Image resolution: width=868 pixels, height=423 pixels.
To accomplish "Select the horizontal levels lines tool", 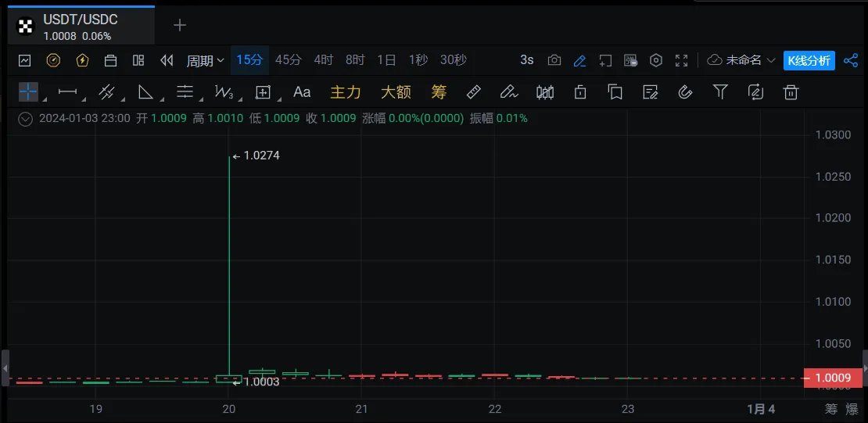I will click(x=185, y=92).
